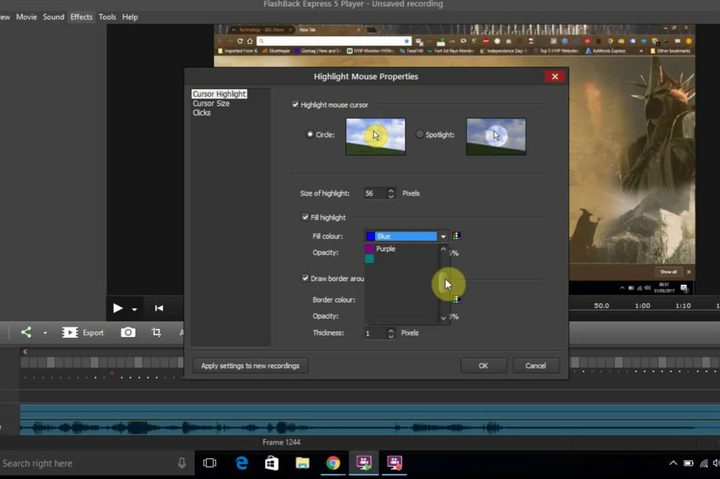Open the Movie menu
Image resolution: width=720 pixels, height=479 pixels.
(26, 17)
